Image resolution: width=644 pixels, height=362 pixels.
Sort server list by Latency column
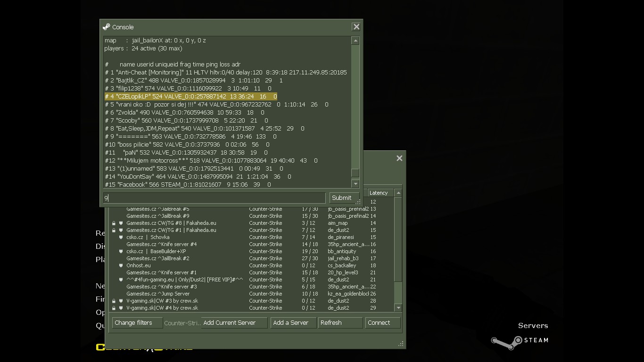[x=380, y=193]
